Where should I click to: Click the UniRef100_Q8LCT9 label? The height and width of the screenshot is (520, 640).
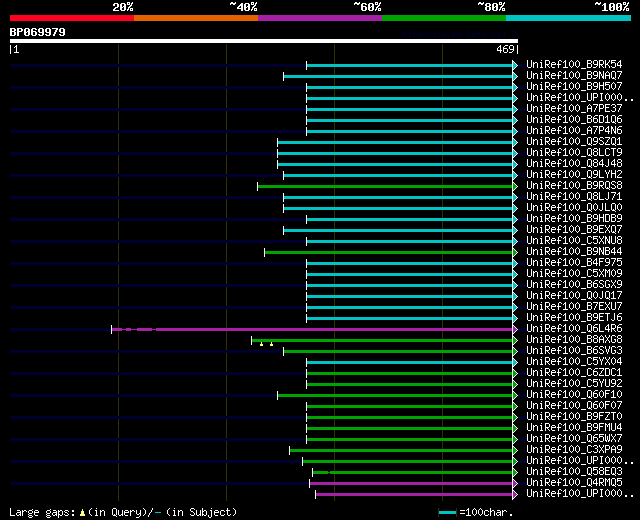pos(574,153)
